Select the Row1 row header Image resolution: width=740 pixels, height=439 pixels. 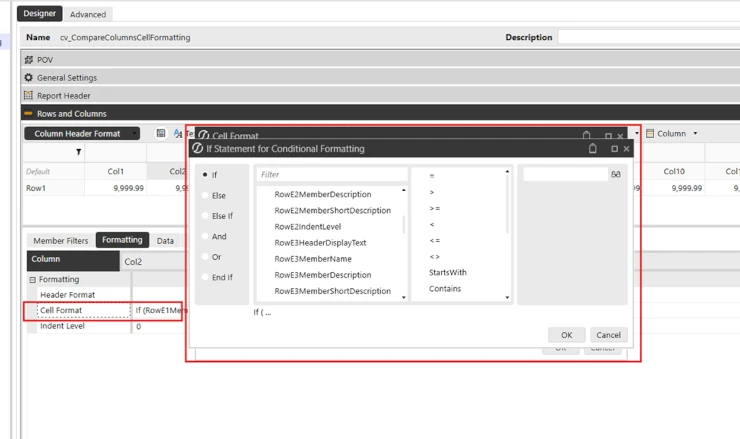[36, 188]
